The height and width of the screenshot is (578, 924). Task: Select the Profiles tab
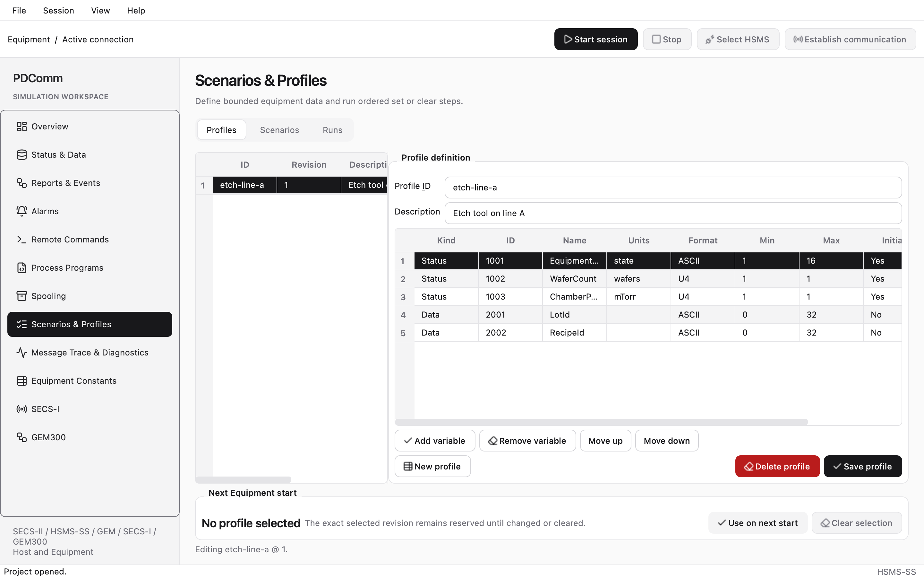coord(221,130)
